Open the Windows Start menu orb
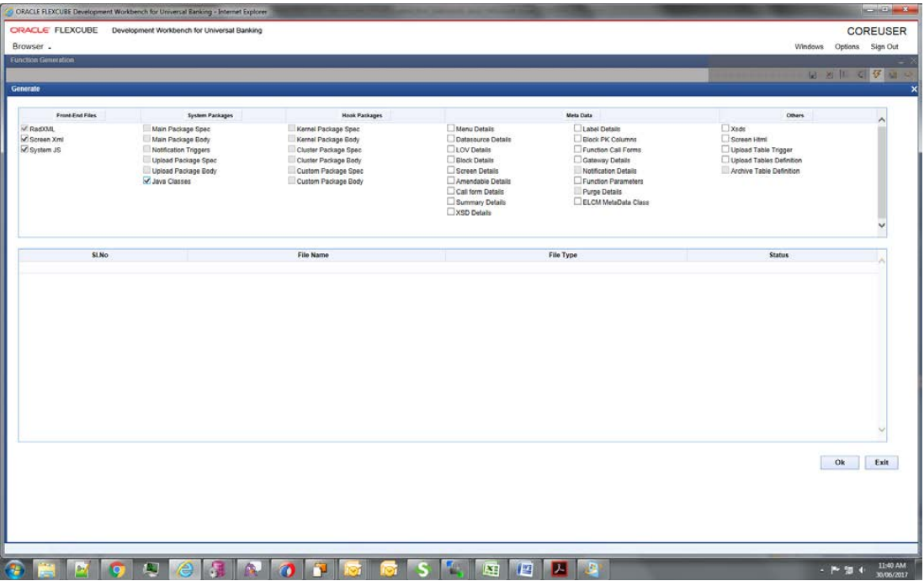Image resolution: width=924 pixels, height=581 pixels. coord(15,569)
